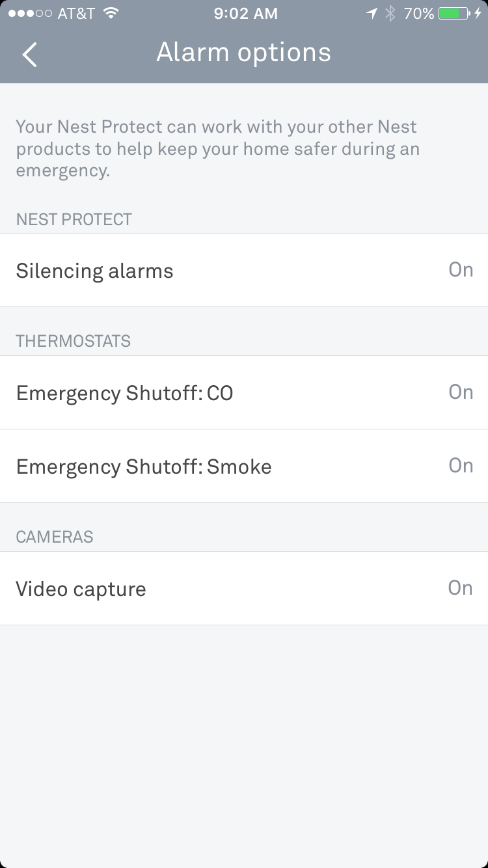Click the 9:02 AM clock
Screen dimensions: 488x868
[x=245, y=14]
